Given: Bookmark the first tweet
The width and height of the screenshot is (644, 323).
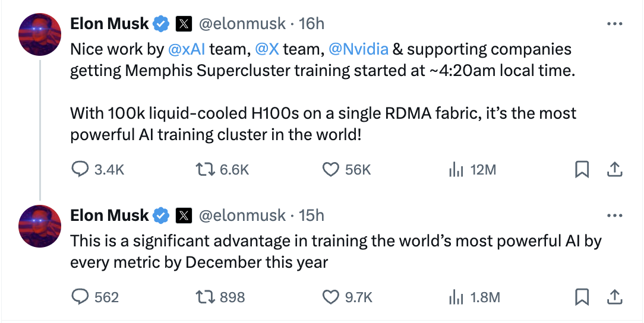Looking at the screenshot, I should [582, 169].
